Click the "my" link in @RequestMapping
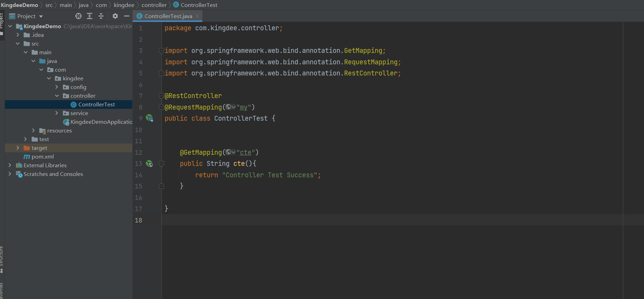The width and height of the screenshot is (644, 299). click(x=244, y=107)
